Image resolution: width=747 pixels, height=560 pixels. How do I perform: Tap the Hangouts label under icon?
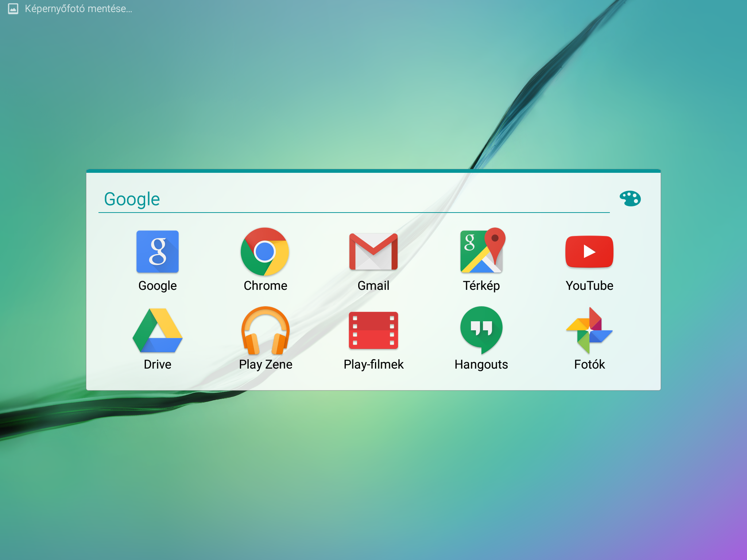[x=481, y=364]
